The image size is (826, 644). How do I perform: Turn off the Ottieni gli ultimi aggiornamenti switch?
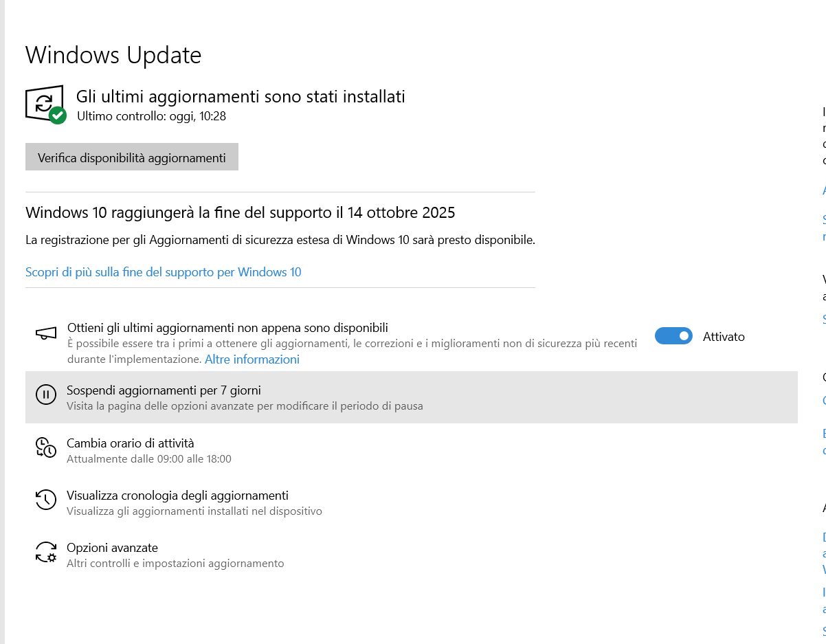(673, 336)
